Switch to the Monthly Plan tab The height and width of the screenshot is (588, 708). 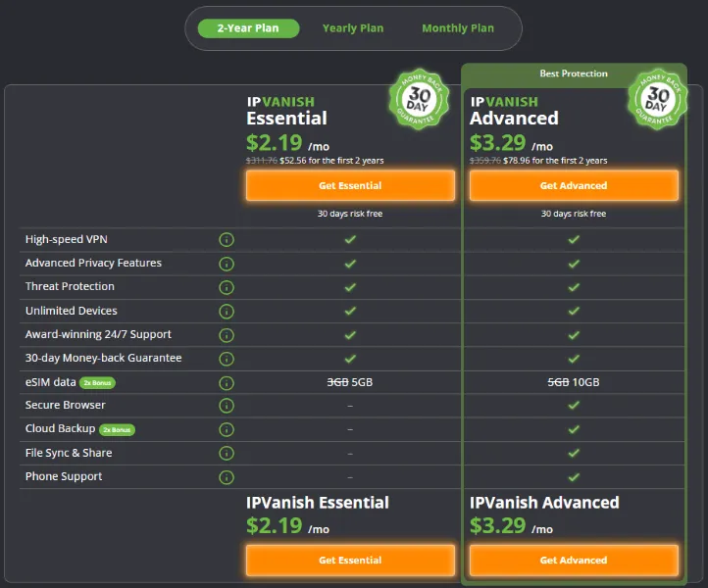point(458,28)
